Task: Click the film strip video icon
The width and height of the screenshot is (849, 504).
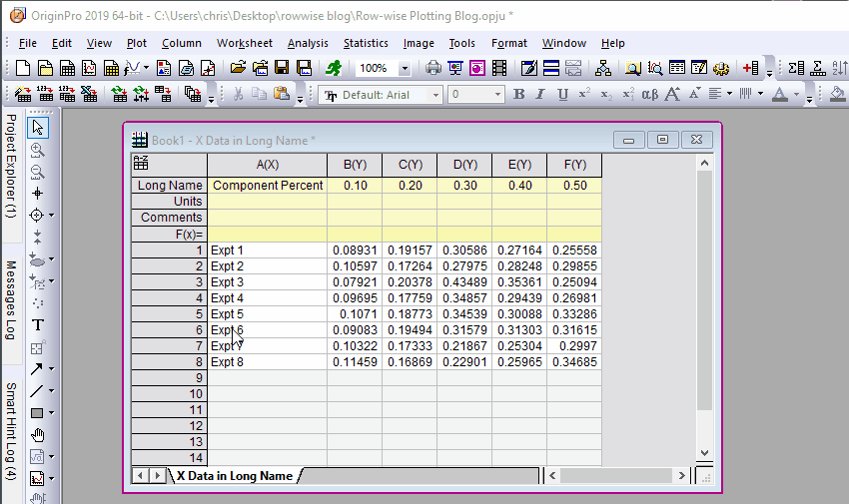Action: pos(499,68)
